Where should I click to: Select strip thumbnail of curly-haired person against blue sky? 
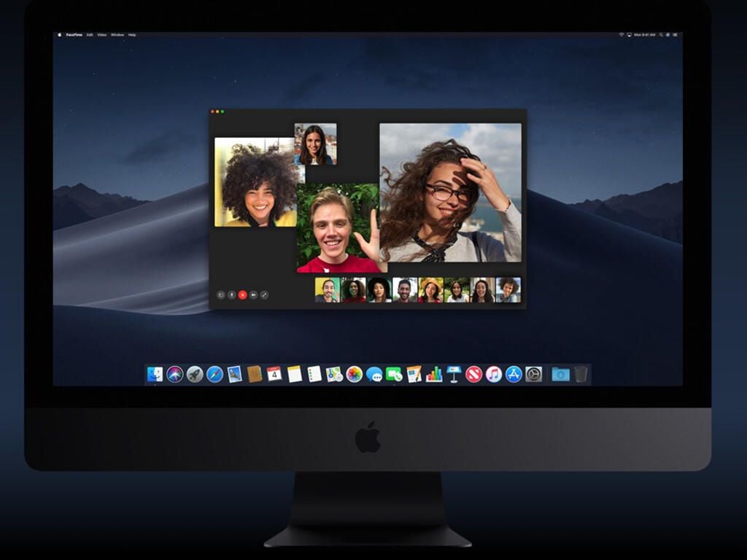(508, 290)
